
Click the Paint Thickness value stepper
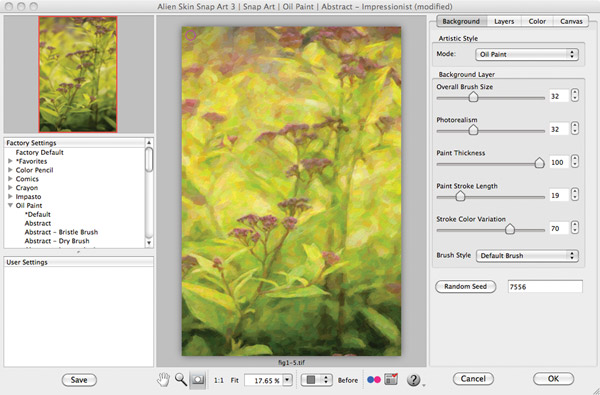click(575, 161)
